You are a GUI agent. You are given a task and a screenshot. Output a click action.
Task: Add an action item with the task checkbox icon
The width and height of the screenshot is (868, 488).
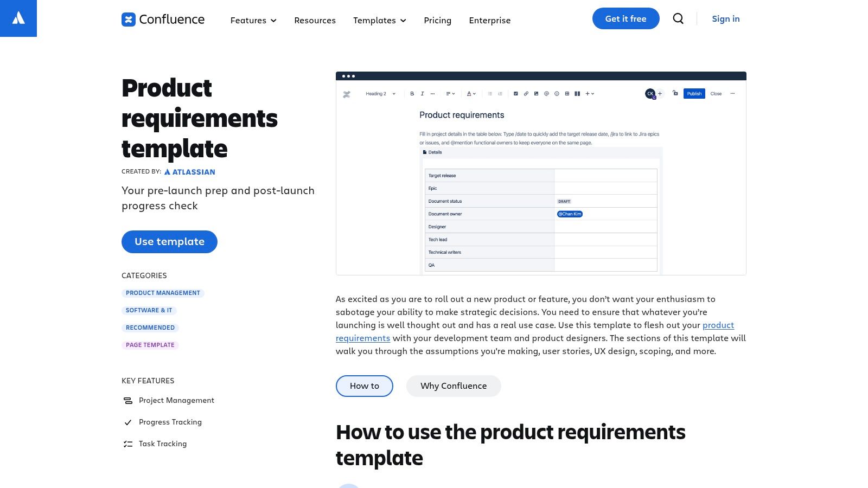click(x=515, y=93)
